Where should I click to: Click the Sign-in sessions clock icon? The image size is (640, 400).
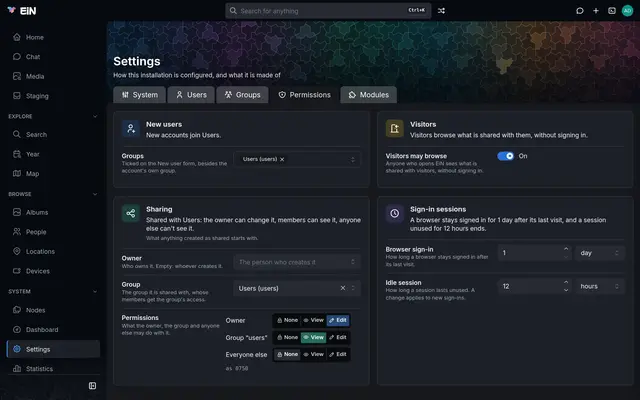point(395,213)
